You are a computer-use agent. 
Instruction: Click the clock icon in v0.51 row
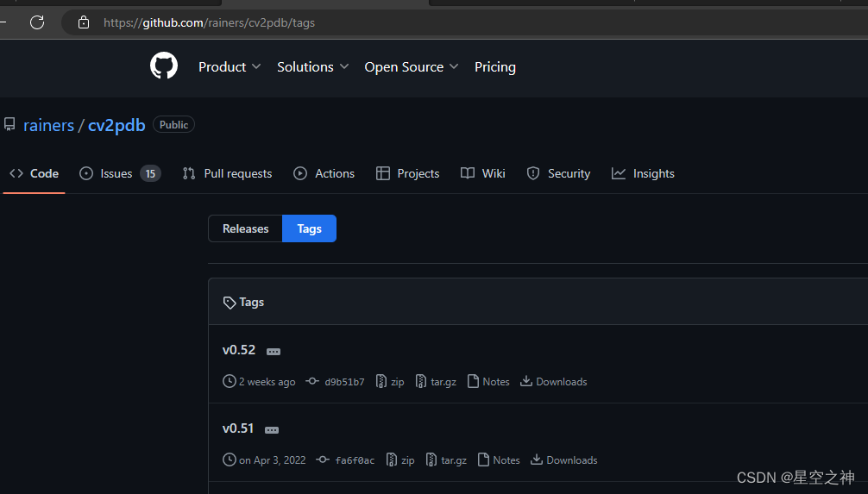230,460
